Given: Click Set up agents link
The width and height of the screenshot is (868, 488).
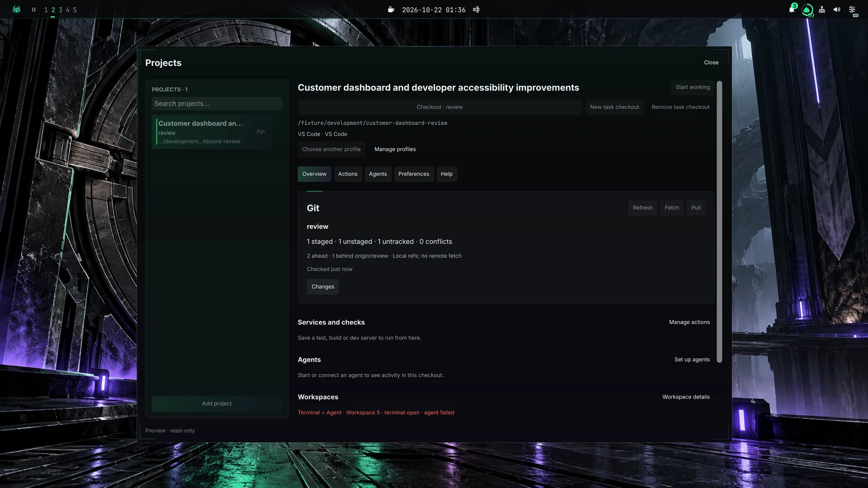Looking at the screenshot, I should coord(692,360).
